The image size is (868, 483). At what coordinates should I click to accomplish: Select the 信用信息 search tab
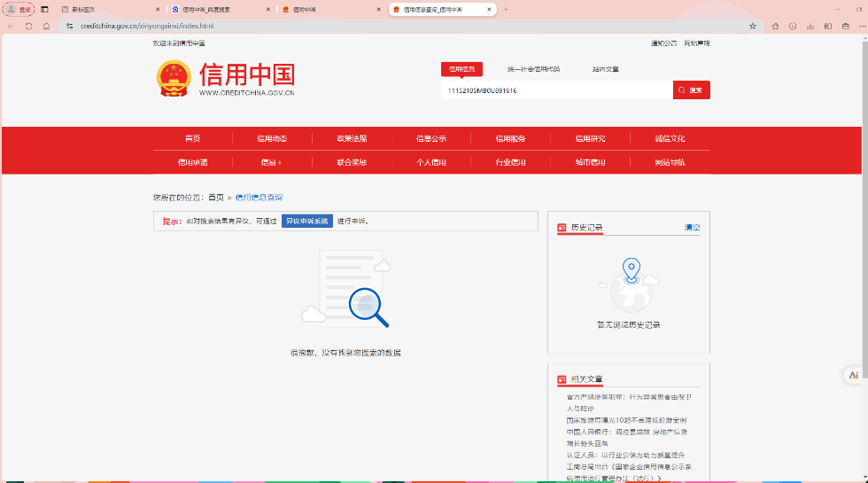[x=461, y=69]
